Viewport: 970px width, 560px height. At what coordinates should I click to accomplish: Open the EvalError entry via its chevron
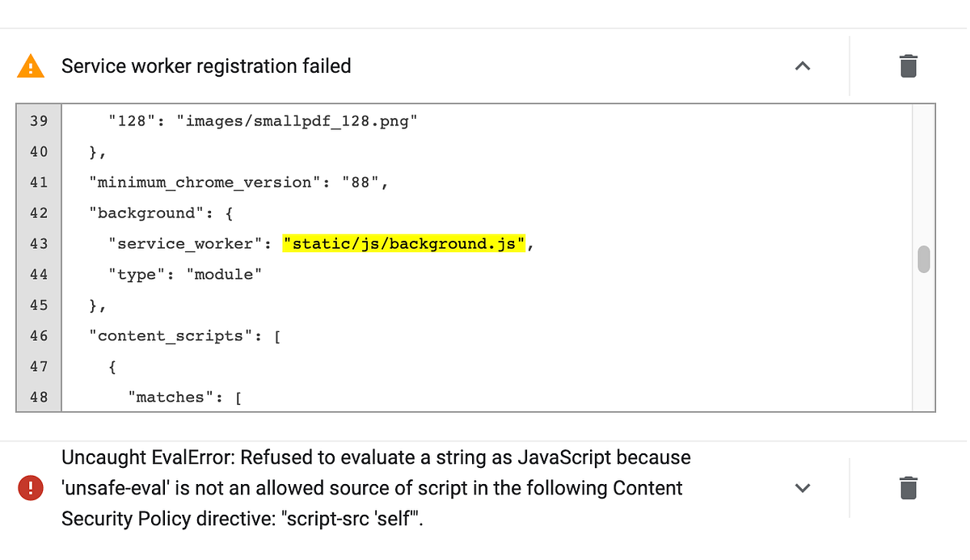point(802,488)
